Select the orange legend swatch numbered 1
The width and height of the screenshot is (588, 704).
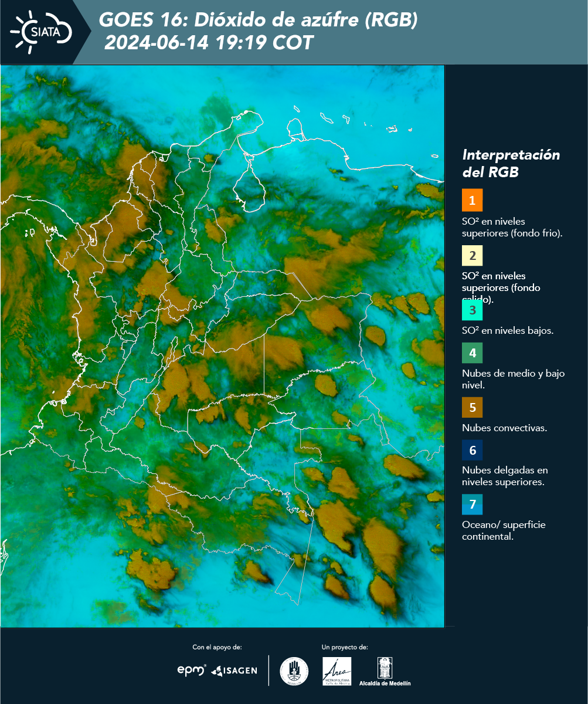click(x=472, y=200)
